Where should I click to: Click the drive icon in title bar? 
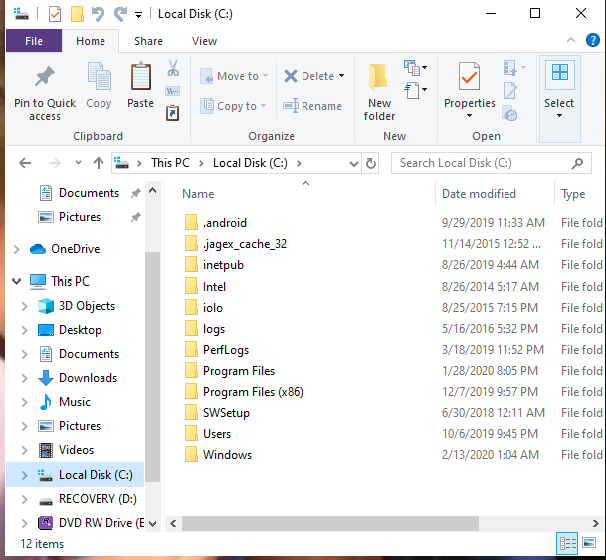[21, 14]
